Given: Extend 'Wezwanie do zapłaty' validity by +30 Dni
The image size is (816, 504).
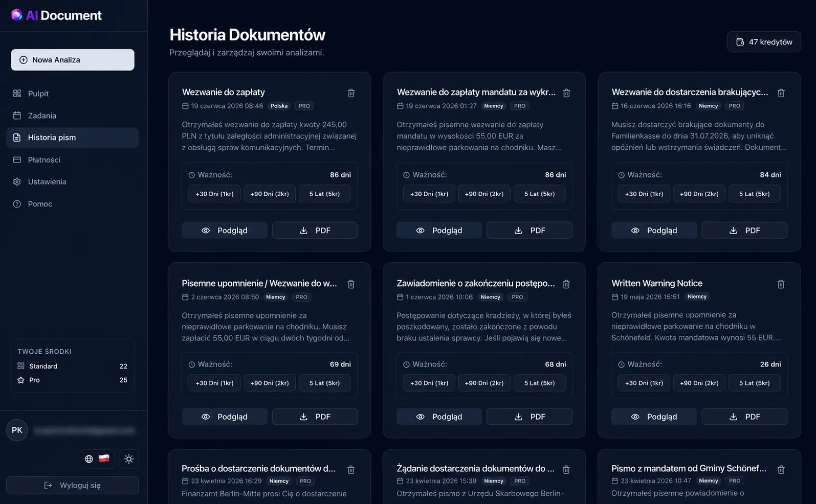Looking at the screenshot, I should [214, 194].
